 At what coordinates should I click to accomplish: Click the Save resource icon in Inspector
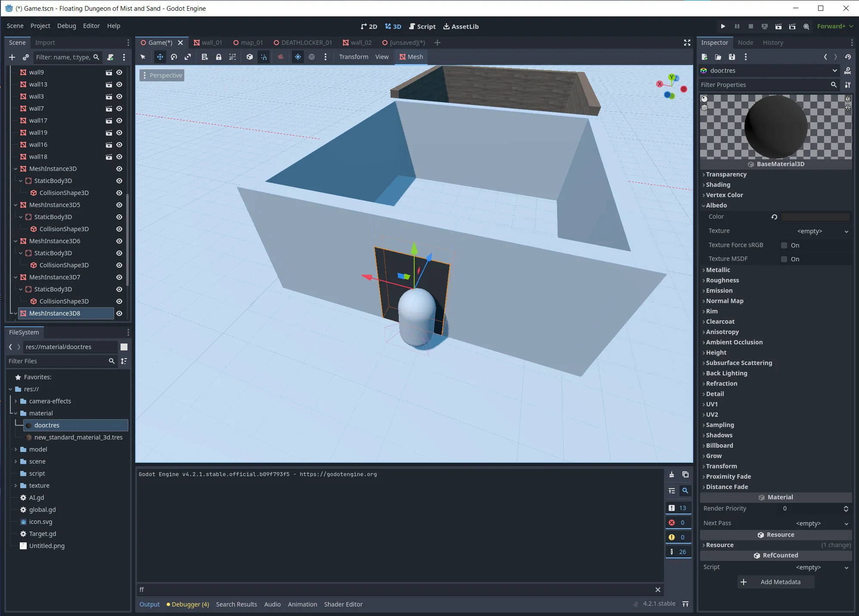pos(732,57)
